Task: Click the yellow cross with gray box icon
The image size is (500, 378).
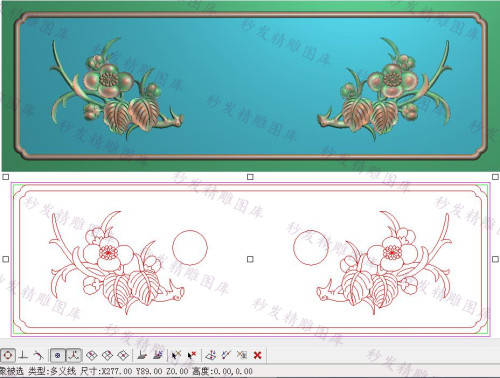Action: coord(242,355)
